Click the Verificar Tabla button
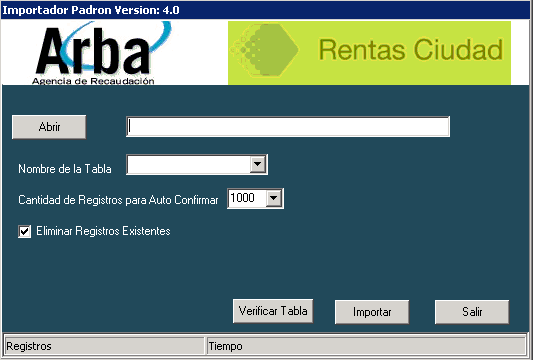Image resolution: width=533 pixels, height=360 pixels. tap(273, 311)
